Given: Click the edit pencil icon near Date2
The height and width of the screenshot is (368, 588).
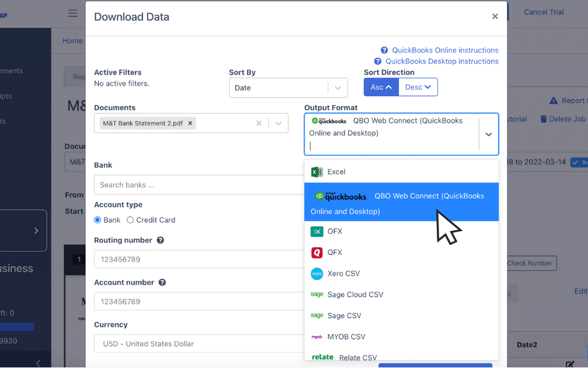Looking at the screenshot, I should coord(570,365).
